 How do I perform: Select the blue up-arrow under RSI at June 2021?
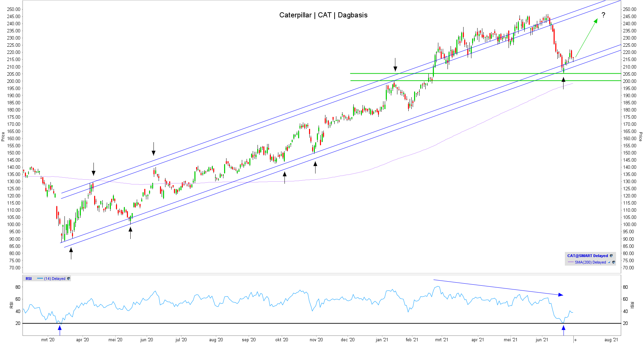click(x=563, y=329)
